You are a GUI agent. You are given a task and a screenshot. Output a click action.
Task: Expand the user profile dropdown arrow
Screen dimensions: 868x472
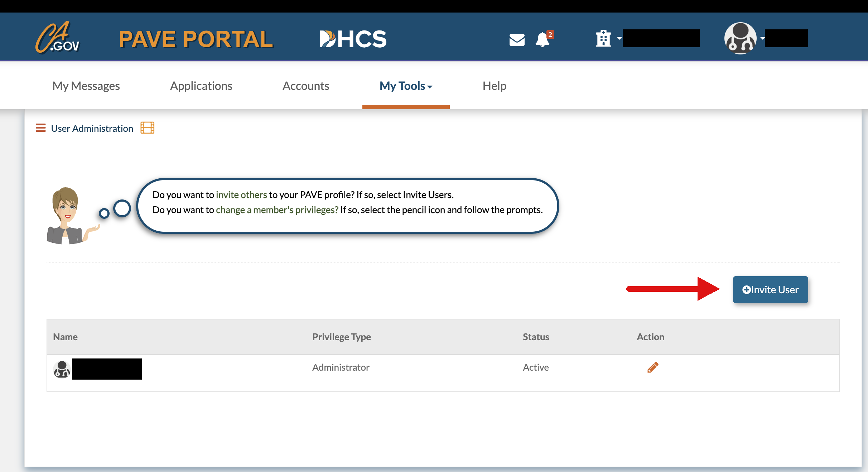click(x=762, y=38)
